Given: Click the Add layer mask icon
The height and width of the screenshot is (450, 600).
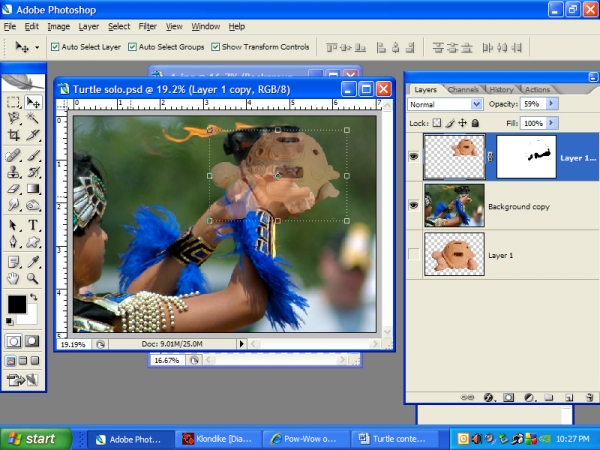Looking at the screenshot, I should pyautogui.click(x=508, y=398).
